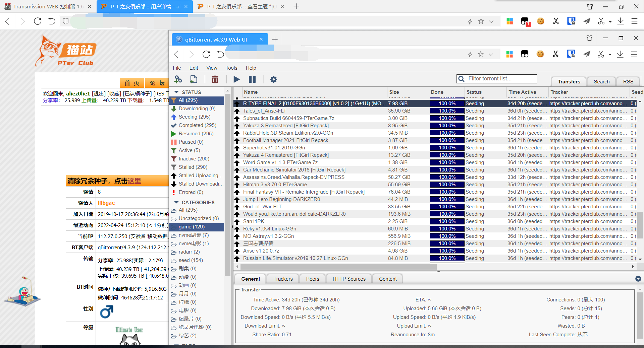
Task: Sort torrents by the Size column header
Action: click(408, 92)
